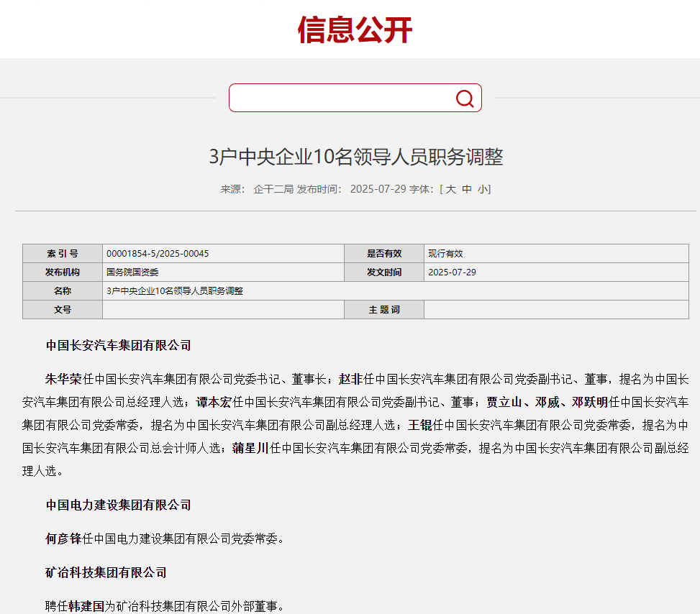Screen dimensions: 700x614
Task: Click the source text 企干二局
Action: [273, 189]
